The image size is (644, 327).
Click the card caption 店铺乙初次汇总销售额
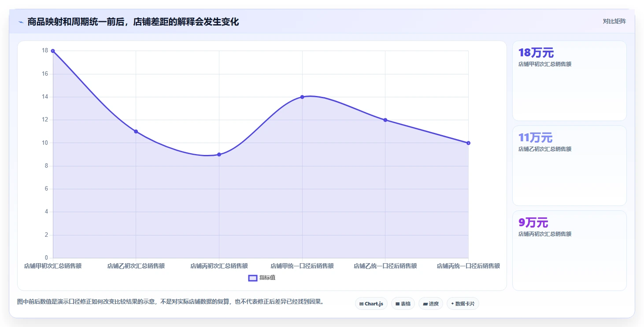(x=545, y=149)
